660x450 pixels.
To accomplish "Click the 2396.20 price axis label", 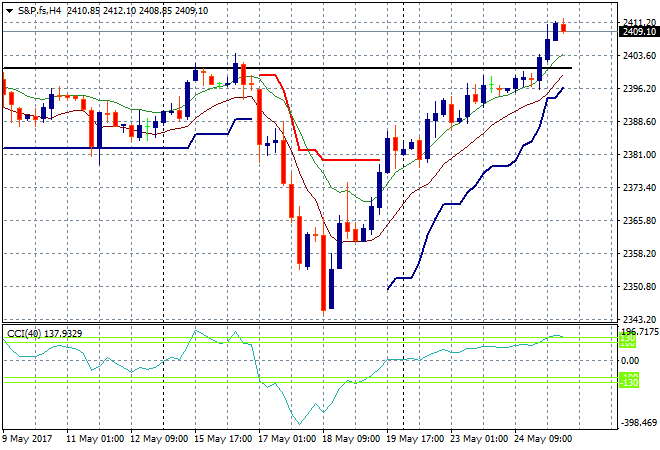I will coord(639,88).
